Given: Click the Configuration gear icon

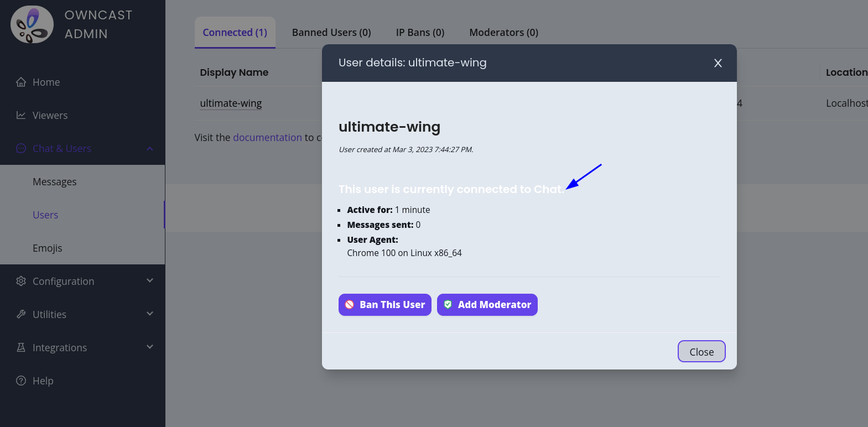Looking at the screenshot, I should tap(21, 281).
